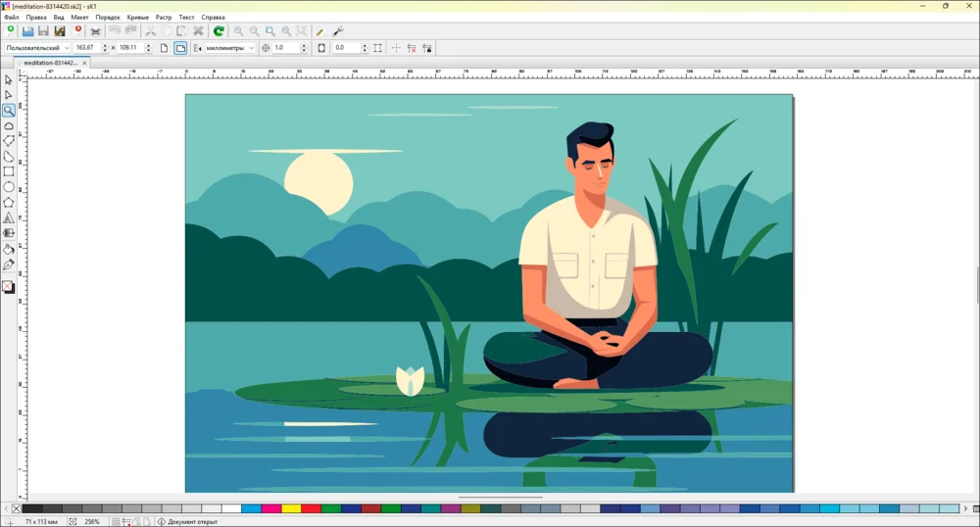The height and width of the screenshot is (527, 980).
Task: Toggle snap to guides in status bar
Action: pos(126,521)
